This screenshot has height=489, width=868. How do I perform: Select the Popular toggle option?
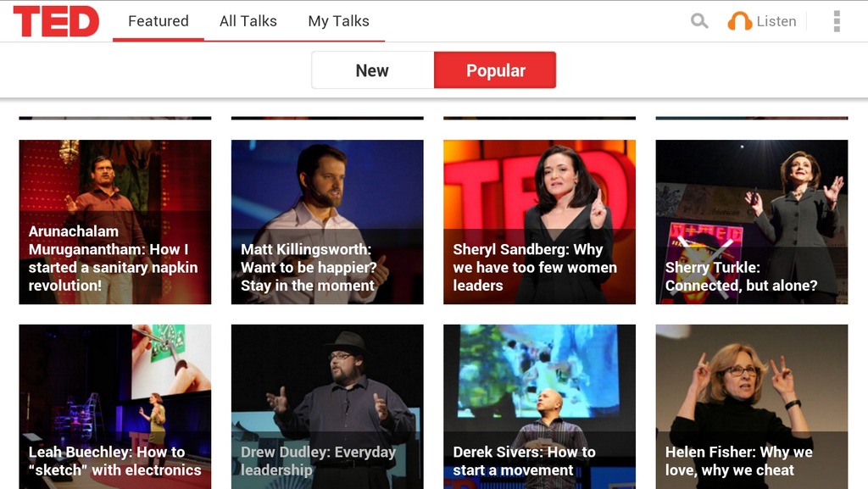coord(495,70)
